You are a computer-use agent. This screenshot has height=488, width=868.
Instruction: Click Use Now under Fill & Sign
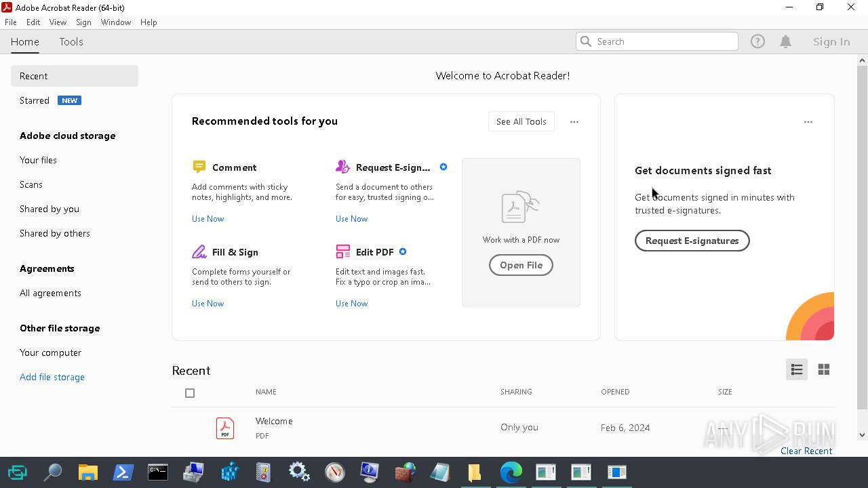click(208, 304)
